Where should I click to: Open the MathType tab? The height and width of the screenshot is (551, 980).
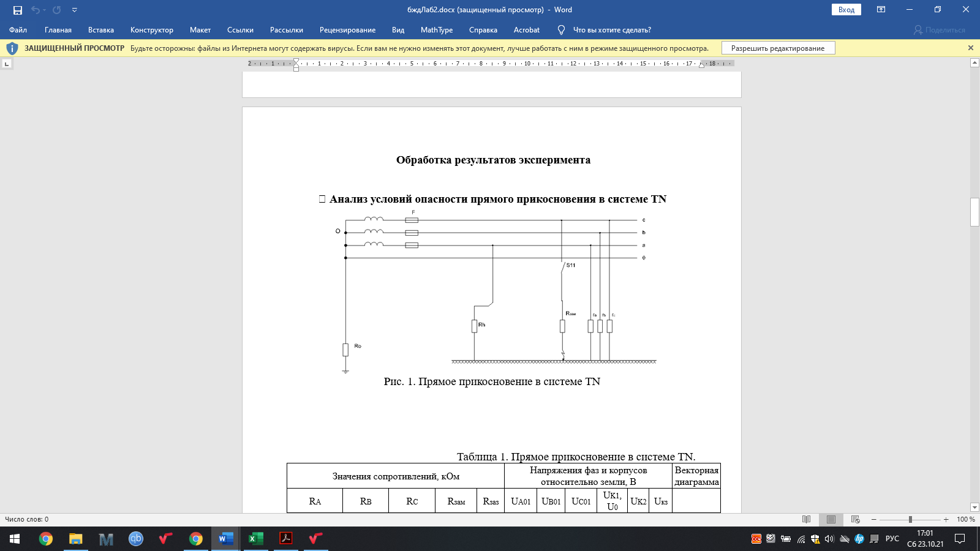tap(437, 30)
